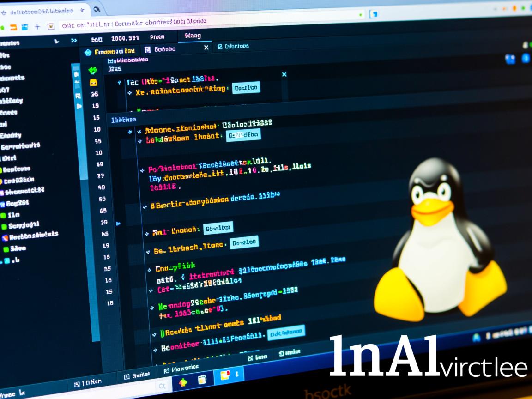Open the magnifier search icon in the taskbar
The image size is (532, 399).
click(x=163, y=385)
